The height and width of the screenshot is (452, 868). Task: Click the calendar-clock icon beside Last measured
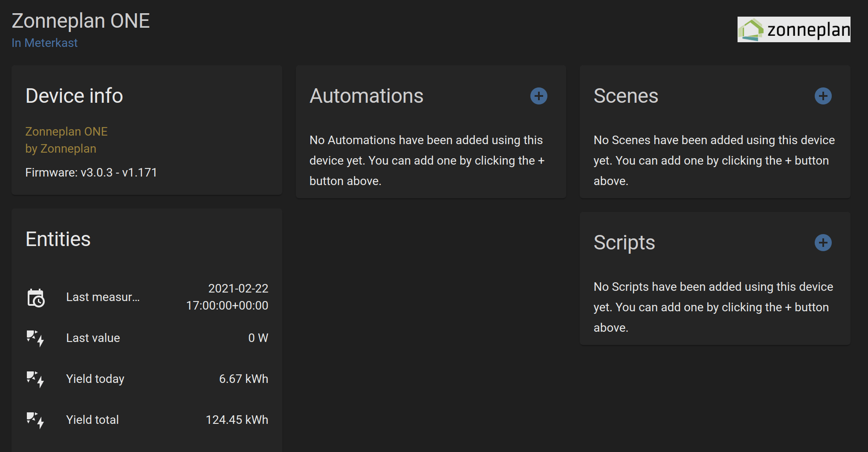click(36, 297)
